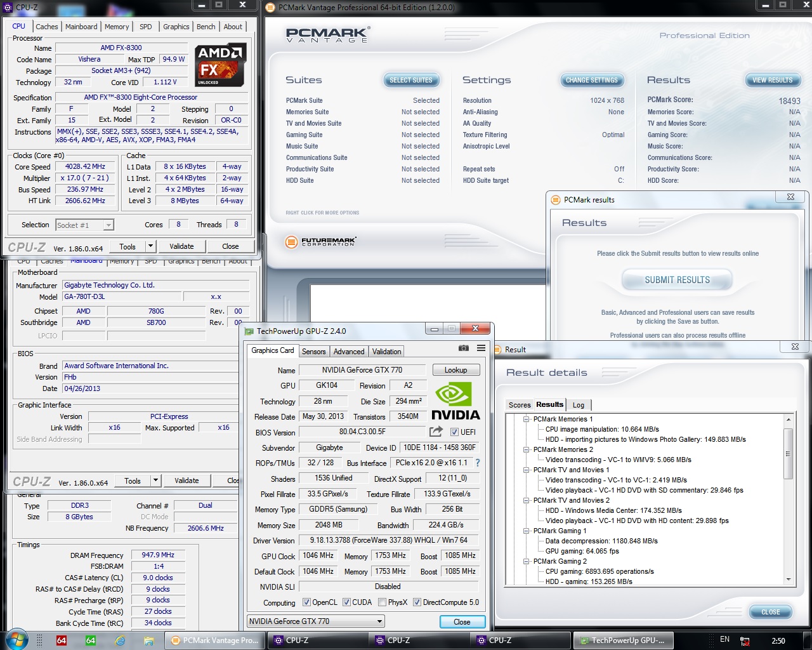
Task: Click the Driver Version field in GPU-Z
Action: [x=388, y=541]
